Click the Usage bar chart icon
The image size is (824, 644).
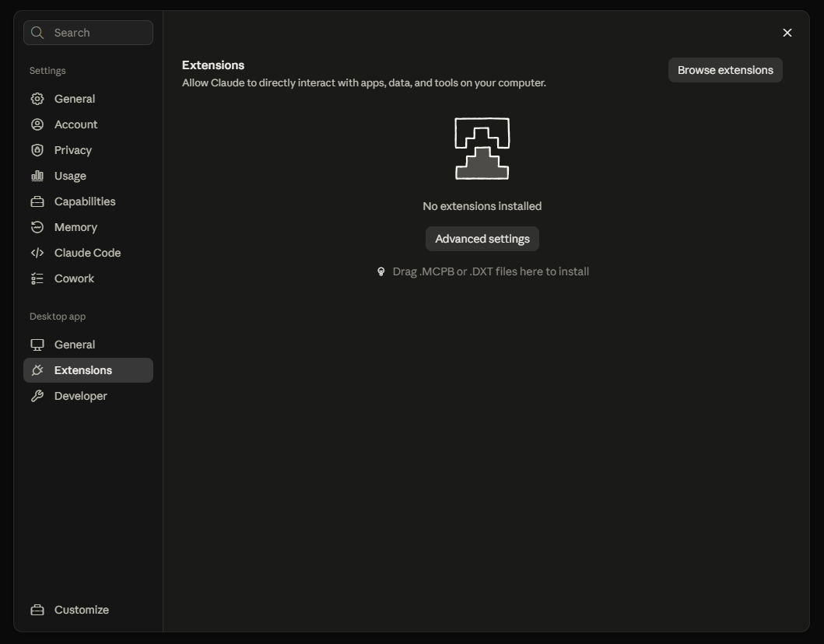click(37, 176)
